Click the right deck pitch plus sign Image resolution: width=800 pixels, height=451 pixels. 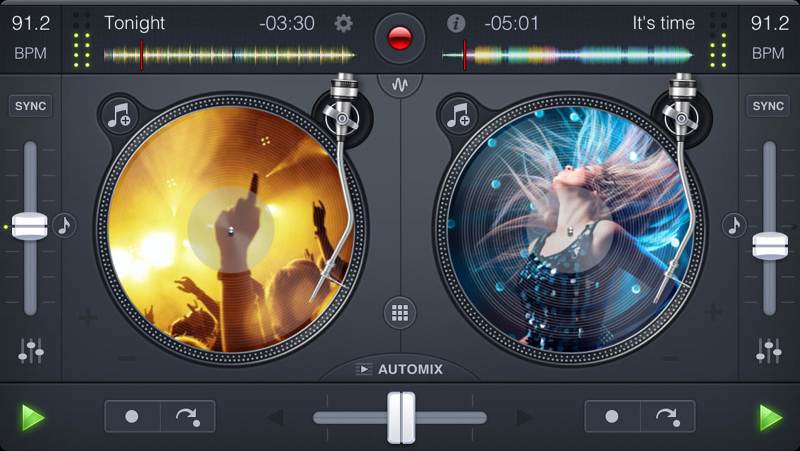point(713,311)
